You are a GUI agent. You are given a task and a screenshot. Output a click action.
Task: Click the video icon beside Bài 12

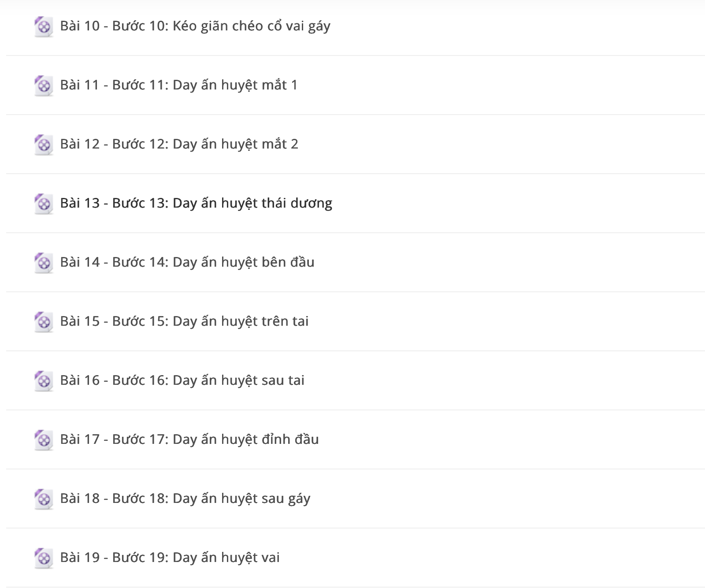pos(44,145)
